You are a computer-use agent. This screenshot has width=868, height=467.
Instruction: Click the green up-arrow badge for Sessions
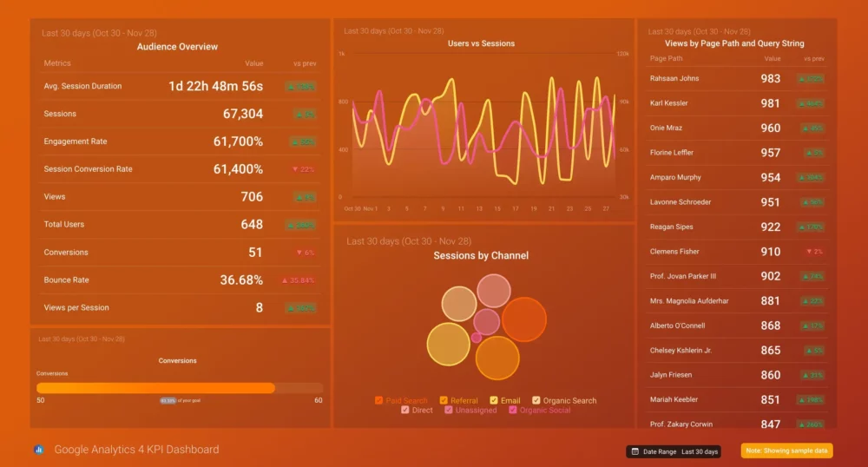[x=304, y=114]
